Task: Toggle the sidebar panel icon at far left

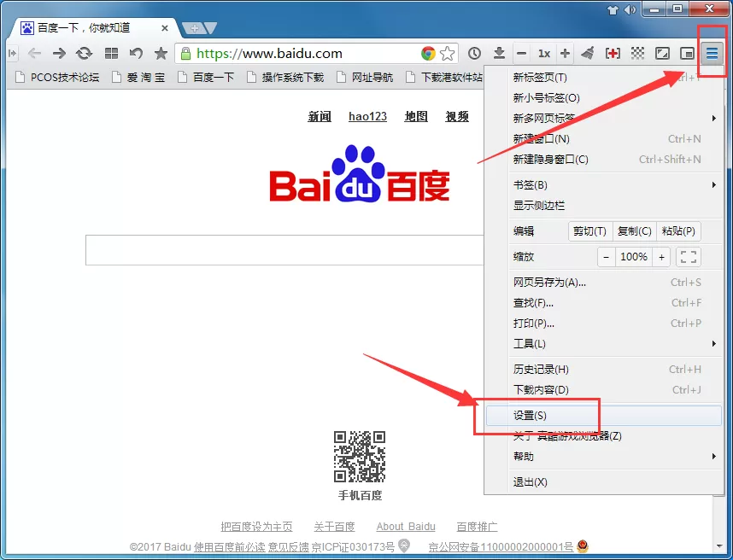Action: (13, 54)
